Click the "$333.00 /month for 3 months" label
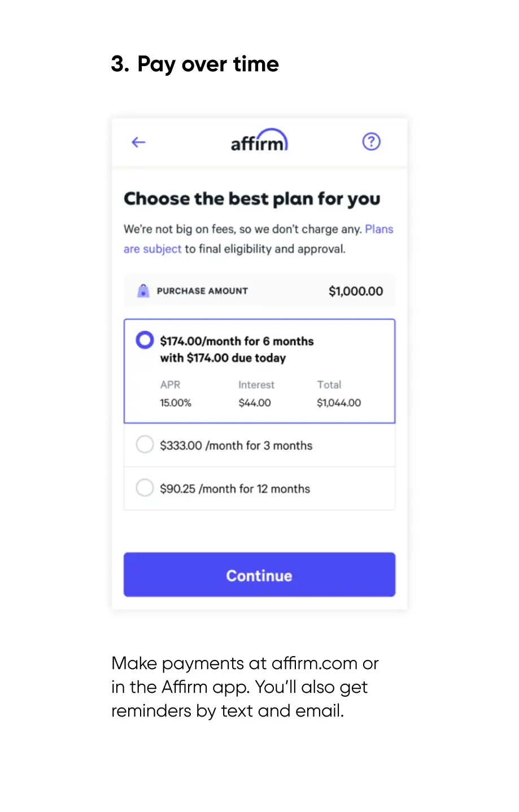The image size is (519, 812). [x=236, y=446]
